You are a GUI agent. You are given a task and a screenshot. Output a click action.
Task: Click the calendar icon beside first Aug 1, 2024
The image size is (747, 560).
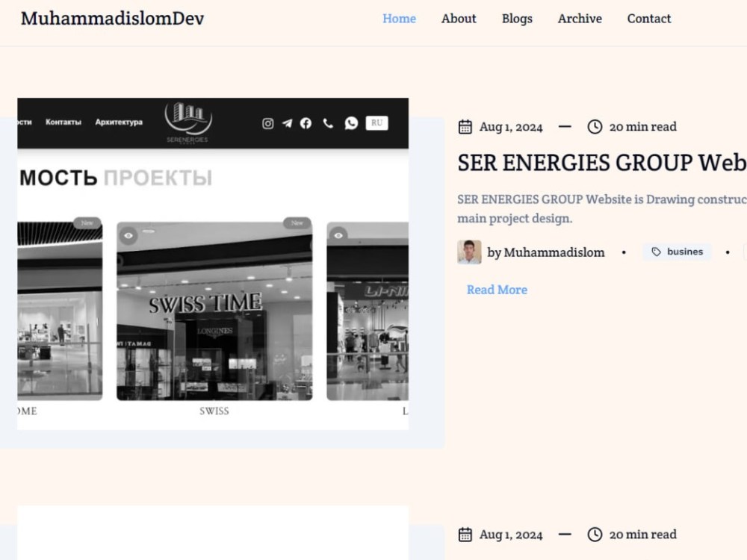(x=465, y=127)
